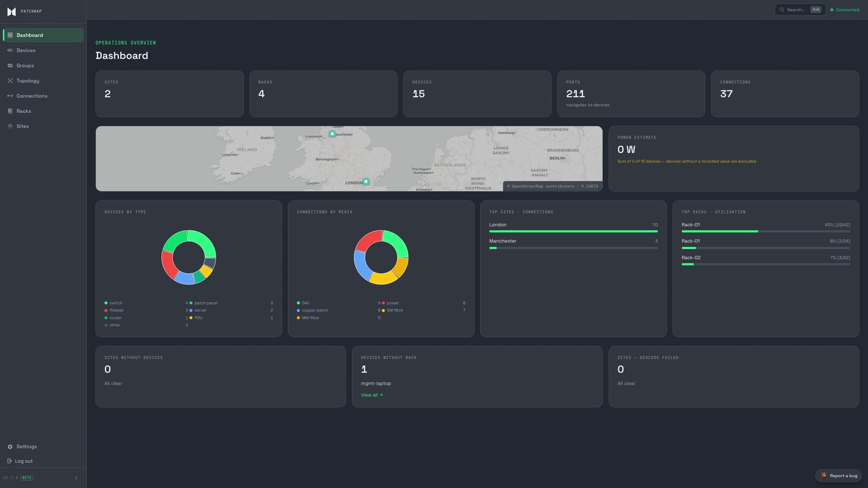Click the 8% (2/24) rack utilisation value
The image size is (868, 488).
click(840, 241)
